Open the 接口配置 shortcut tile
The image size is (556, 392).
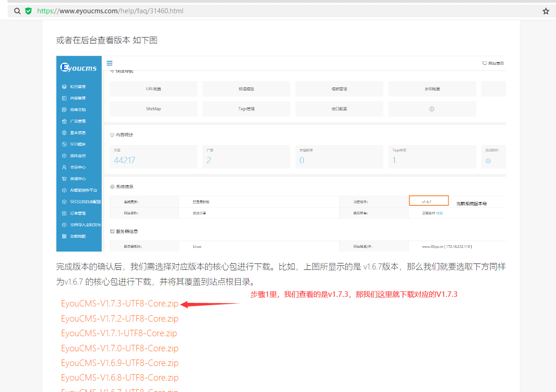[x=339, y=109]
